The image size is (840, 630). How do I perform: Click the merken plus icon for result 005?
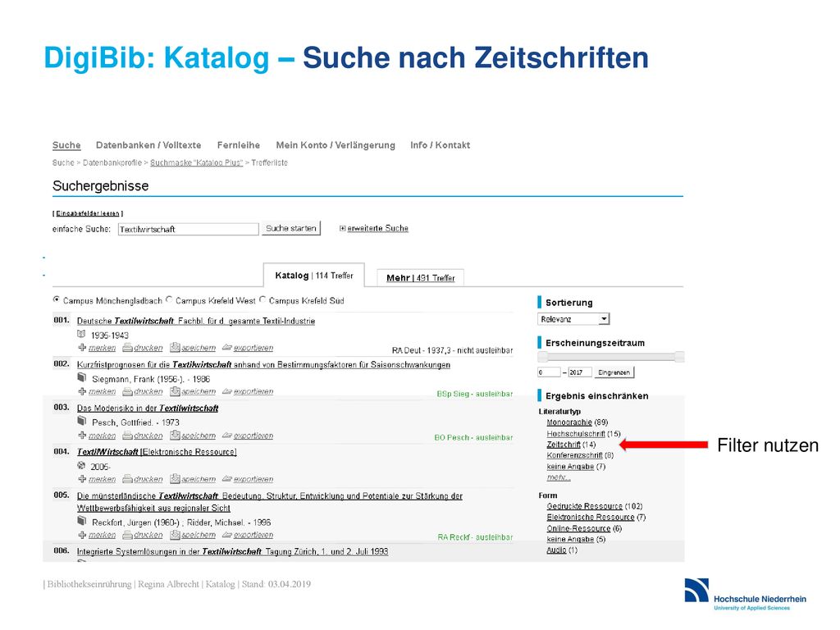pyautogui.click(x=82, y=534)
